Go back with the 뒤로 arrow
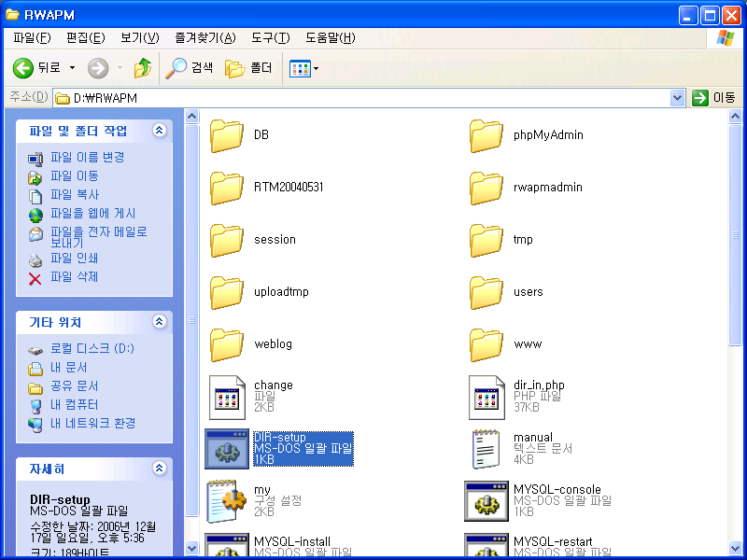 click(36, 68)
